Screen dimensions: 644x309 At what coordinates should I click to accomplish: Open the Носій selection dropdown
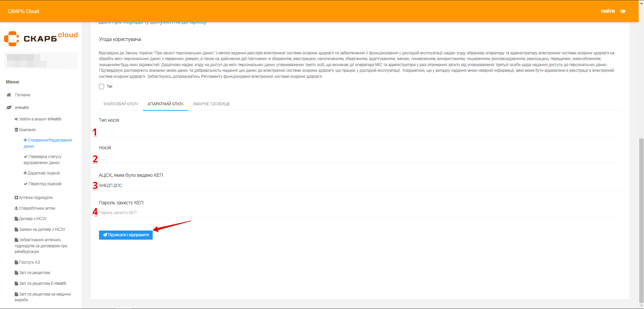point(359,158)
